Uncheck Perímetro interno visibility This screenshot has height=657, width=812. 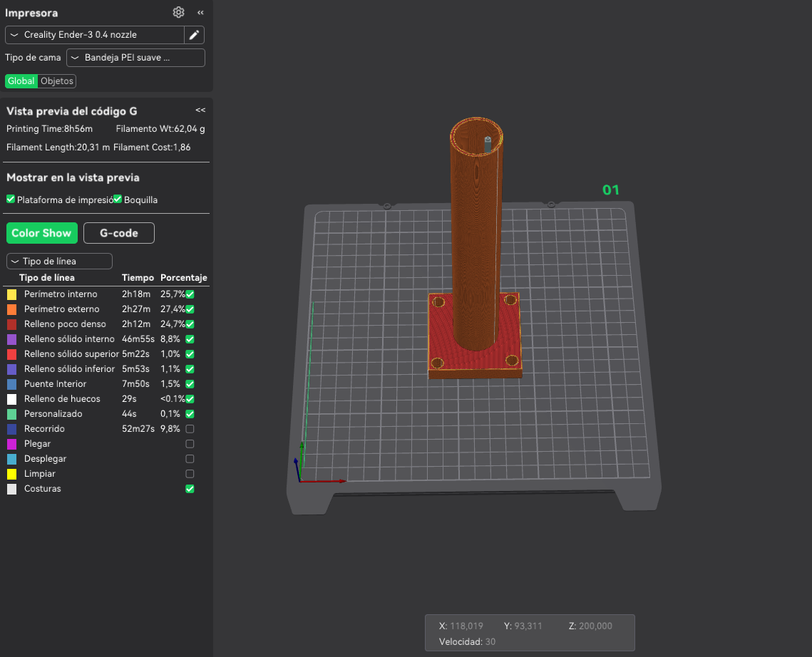coord(190,294)
